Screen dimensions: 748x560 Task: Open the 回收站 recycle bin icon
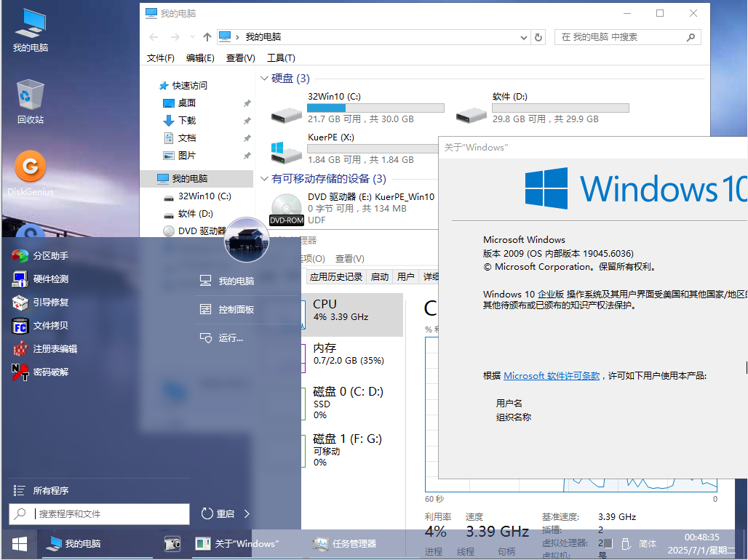(31, 102)
